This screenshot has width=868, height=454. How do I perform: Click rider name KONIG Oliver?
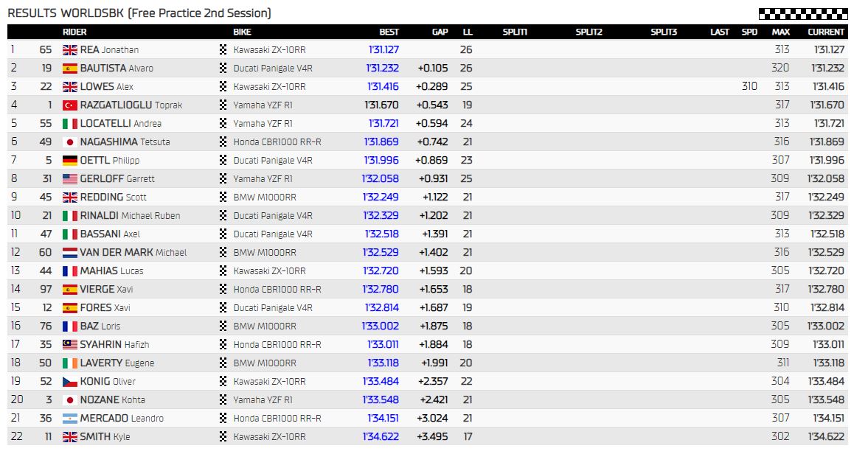(x=108, y=382)
